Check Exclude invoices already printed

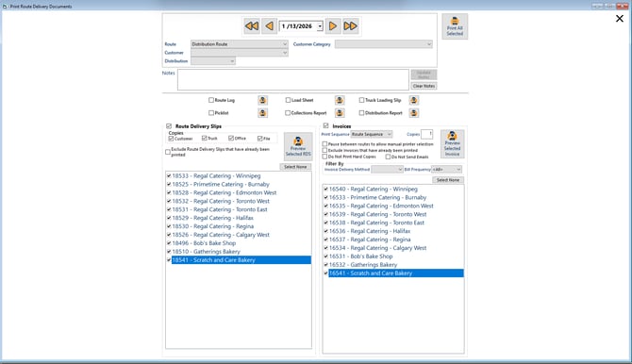pos(324,150)
